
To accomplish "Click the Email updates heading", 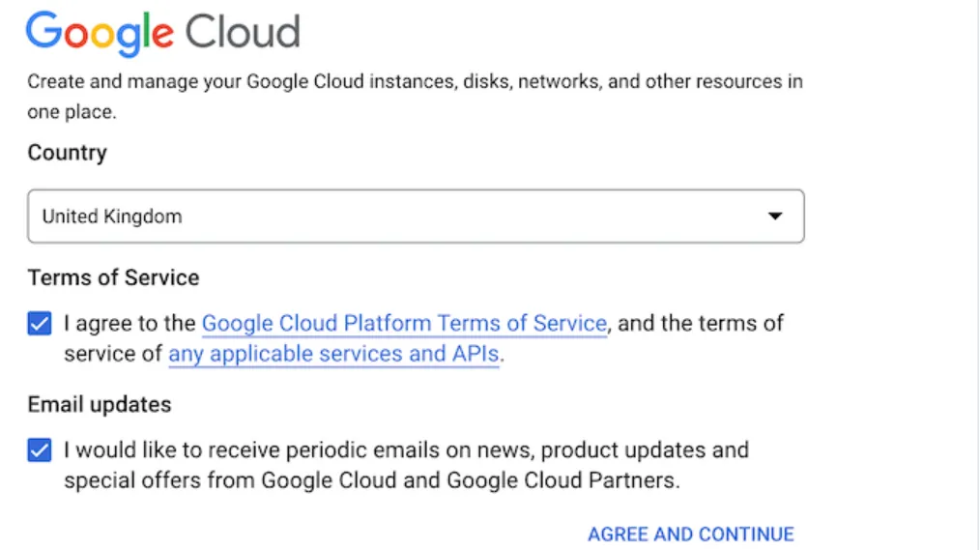I will (100, 404).
